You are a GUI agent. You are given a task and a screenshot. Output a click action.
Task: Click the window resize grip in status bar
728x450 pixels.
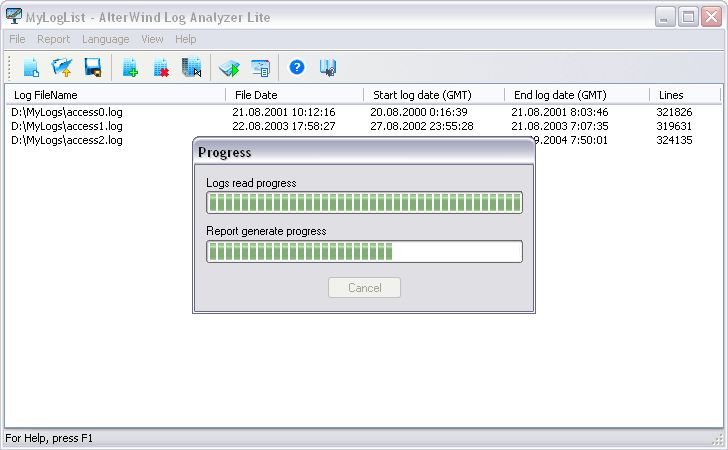[x=719, y=439]
